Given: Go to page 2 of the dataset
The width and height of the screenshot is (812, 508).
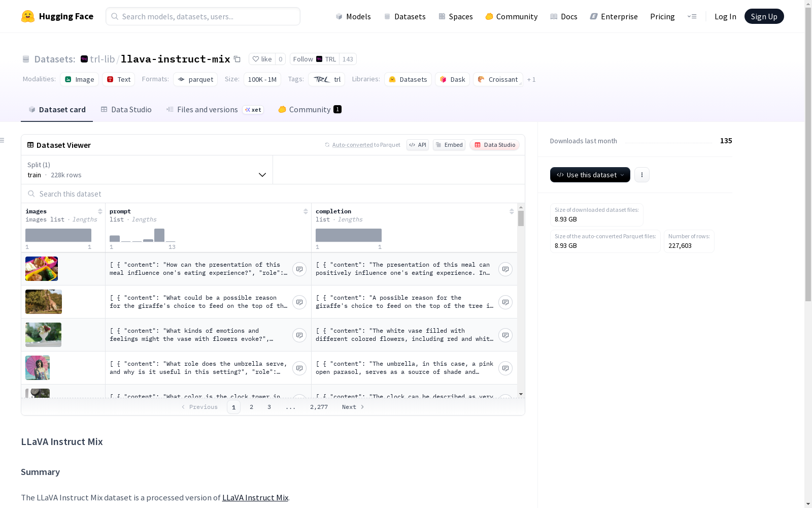Looking at the screenshot, I should pyautogui.click(x=251, y=407).
